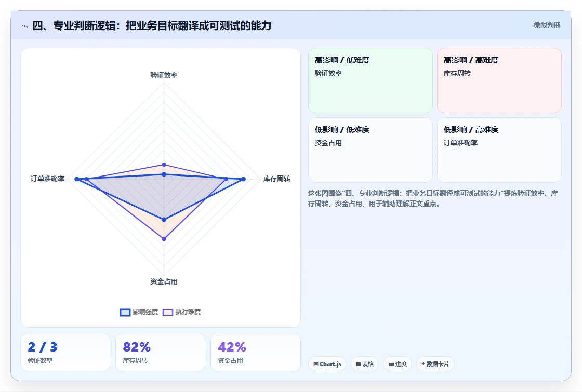Click 库存周转 text in the pink quadrant card
Viewport: 582px width, 392px height.
[457, 73]
